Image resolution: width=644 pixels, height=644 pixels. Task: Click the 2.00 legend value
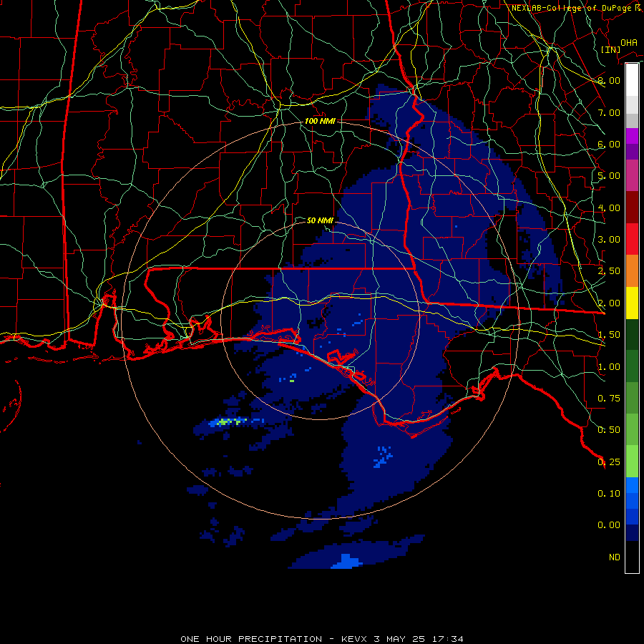click(609, 303)
